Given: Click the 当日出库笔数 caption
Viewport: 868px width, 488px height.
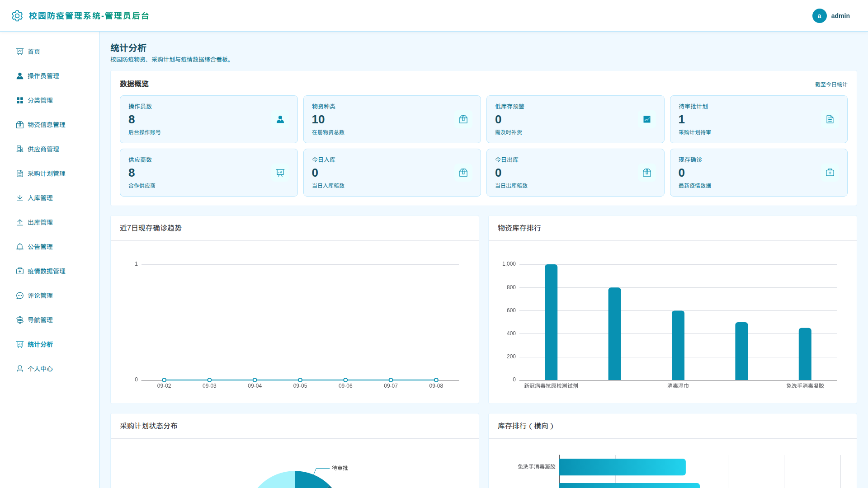Looking at the screenshot, I should (x=511, y=186).
